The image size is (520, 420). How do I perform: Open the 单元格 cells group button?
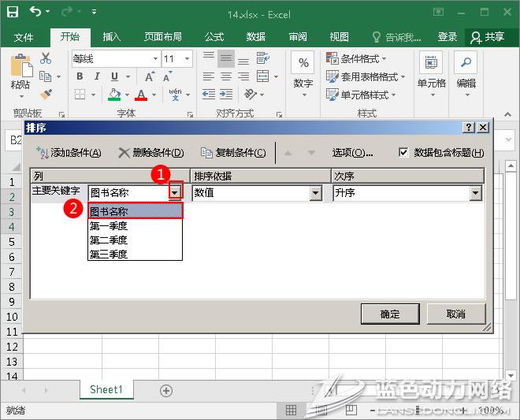click(431, 75)
